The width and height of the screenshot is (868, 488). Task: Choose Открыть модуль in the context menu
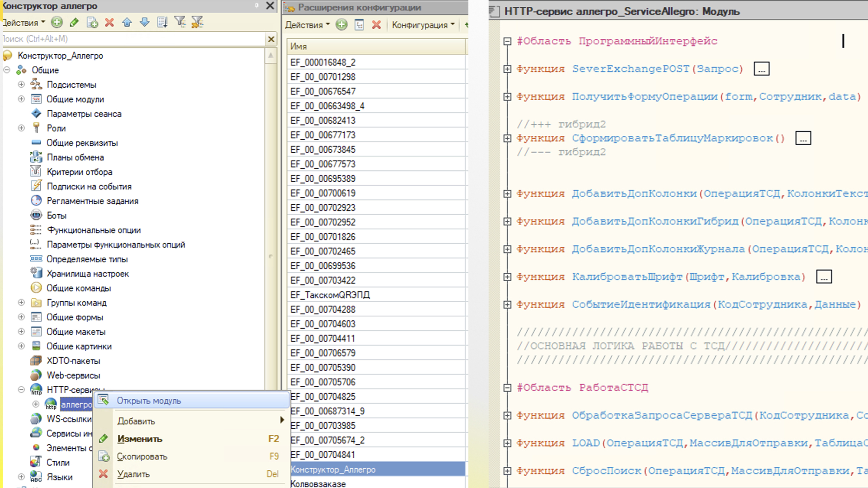pos(192,400)
